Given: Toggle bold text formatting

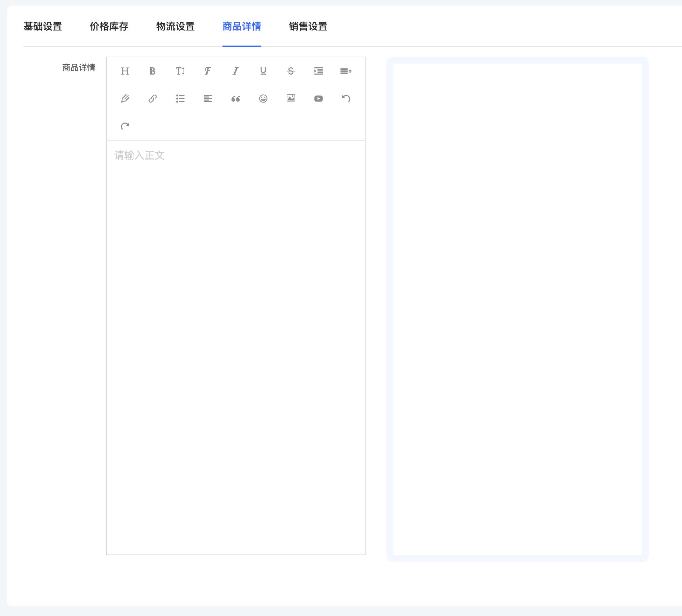Looking at the screenshot, I should pos(152,71).
